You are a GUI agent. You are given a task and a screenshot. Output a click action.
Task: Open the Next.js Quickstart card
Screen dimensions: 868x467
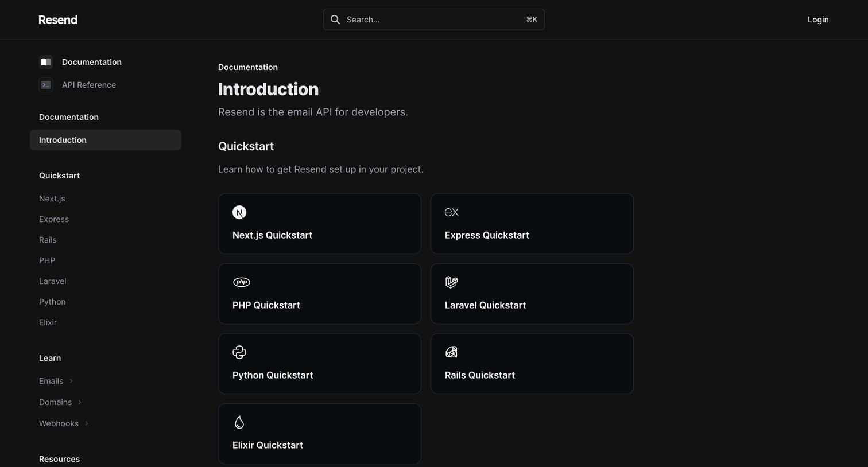click(x=320, y=224)
